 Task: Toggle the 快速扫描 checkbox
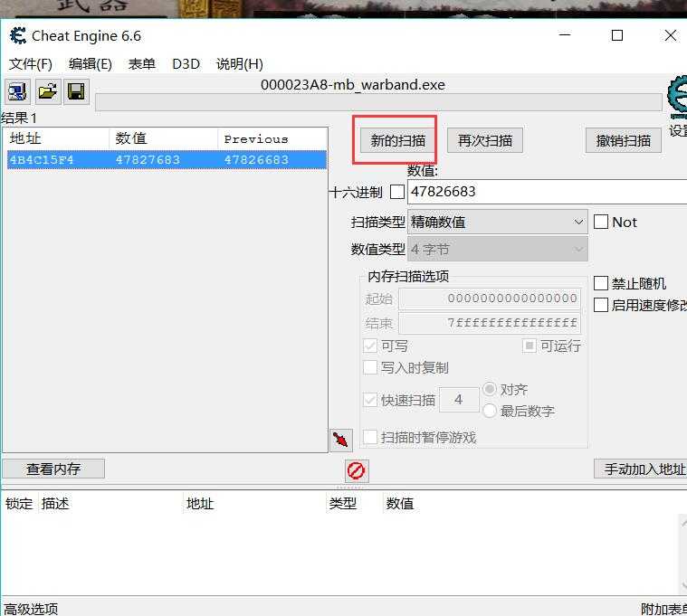pos(370,400)
